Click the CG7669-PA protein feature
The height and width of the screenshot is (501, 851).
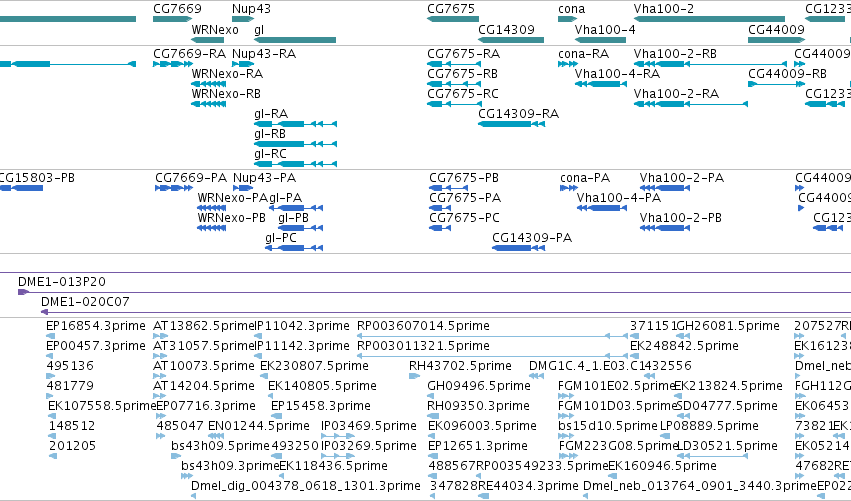click(174, 188)
